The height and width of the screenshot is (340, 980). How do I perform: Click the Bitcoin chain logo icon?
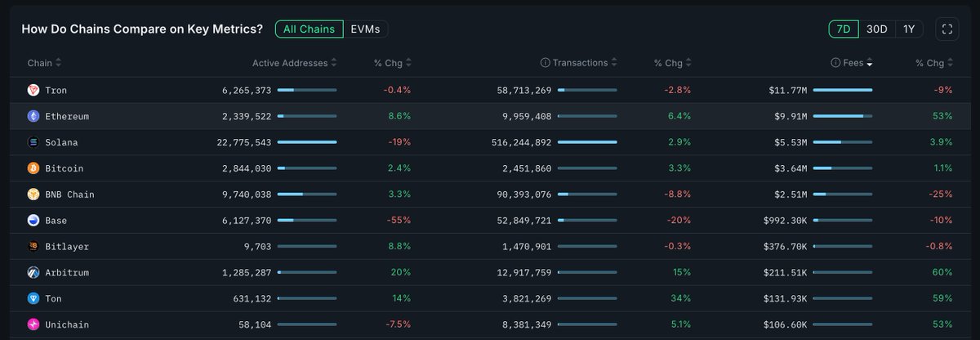(33, 168)
